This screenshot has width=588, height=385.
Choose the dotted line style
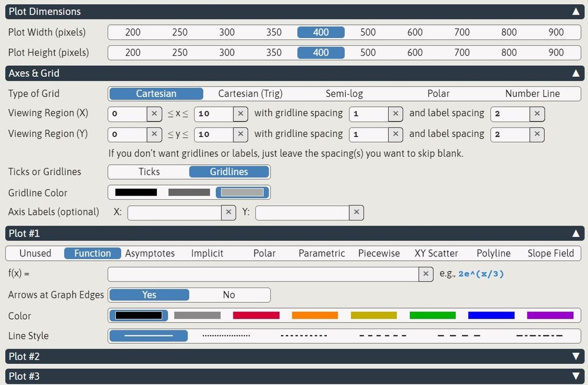pyautogui.click(x=226, y=336)
